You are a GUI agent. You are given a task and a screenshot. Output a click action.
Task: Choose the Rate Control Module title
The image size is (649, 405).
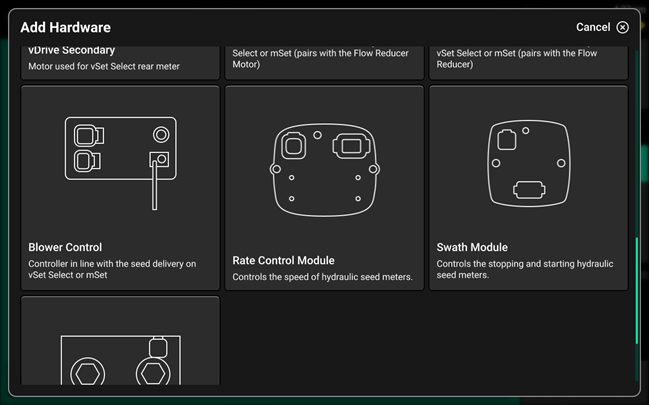[x=284, y=260]
